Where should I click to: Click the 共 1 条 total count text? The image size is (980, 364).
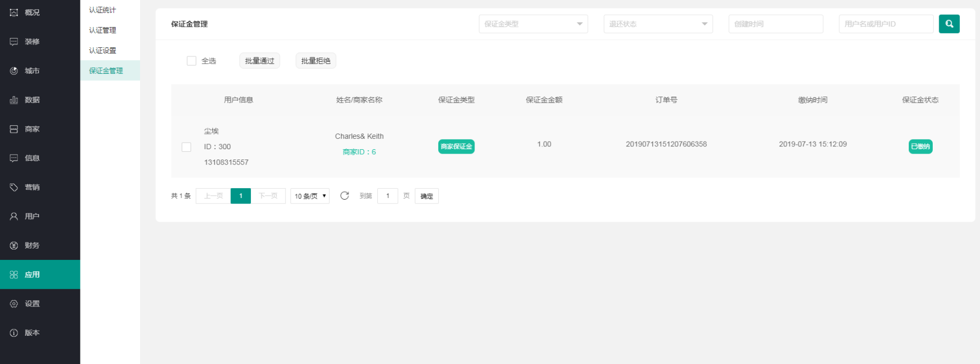pyautogui.click(x=181, y=196)
